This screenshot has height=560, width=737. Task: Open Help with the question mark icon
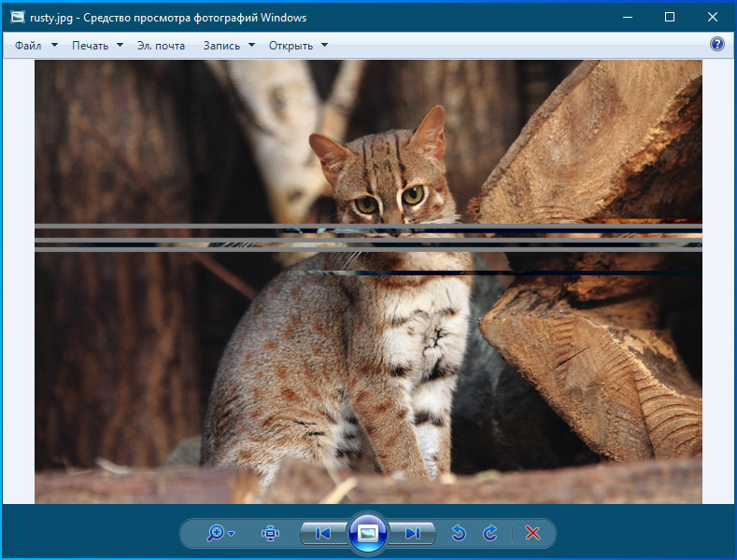tap(716, 44)
